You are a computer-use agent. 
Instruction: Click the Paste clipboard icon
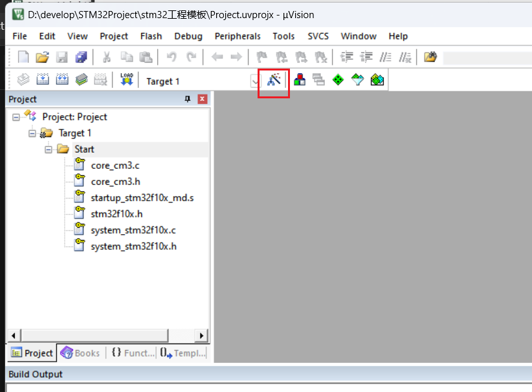[146, 57]
